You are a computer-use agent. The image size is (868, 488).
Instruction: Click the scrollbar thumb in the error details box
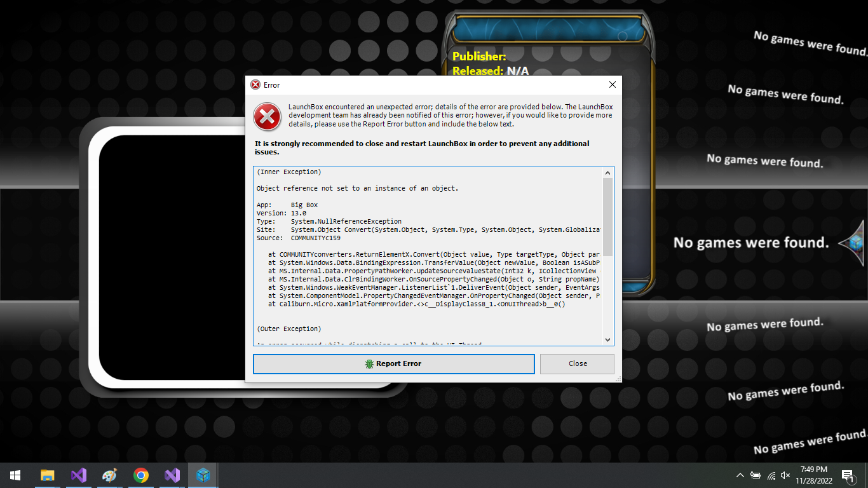tap(607, 216)
